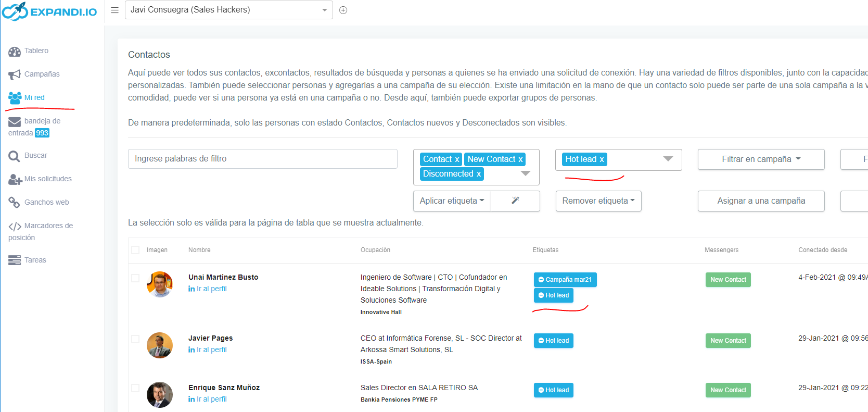The width and height of the screenshot is (868, 412).
Task: Remove Hot lead tag on Enrique Sanz
Action: [x=541, y=390]
